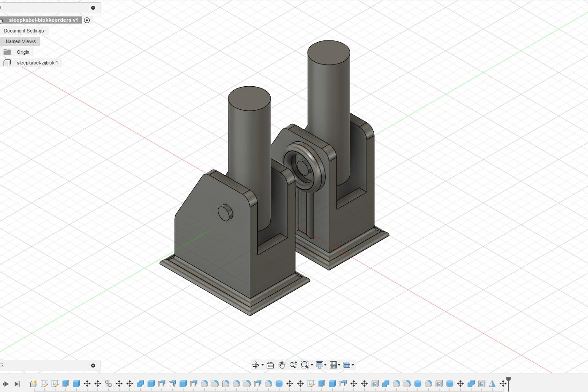Image resolution: width=588 pixels, height=392 pixels.
Task: Open the Display Settings dropdown arrow
Action: pos(326,365)
